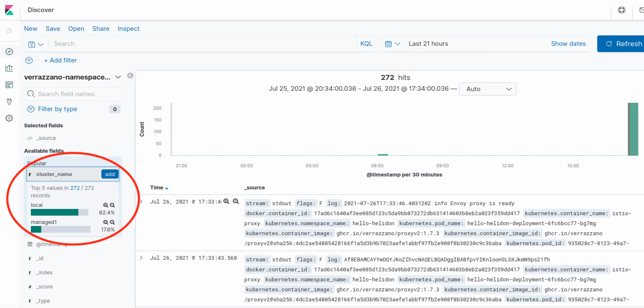This screenshot has width=644, height=308.
Task: Click the Kibana logo
Action: [9, 10]
